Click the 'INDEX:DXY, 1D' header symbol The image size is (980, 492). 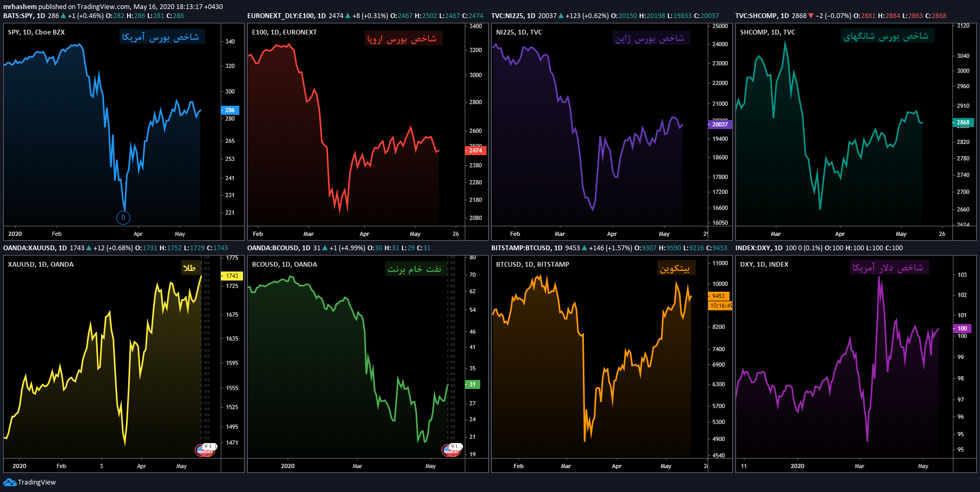point(759,248)
